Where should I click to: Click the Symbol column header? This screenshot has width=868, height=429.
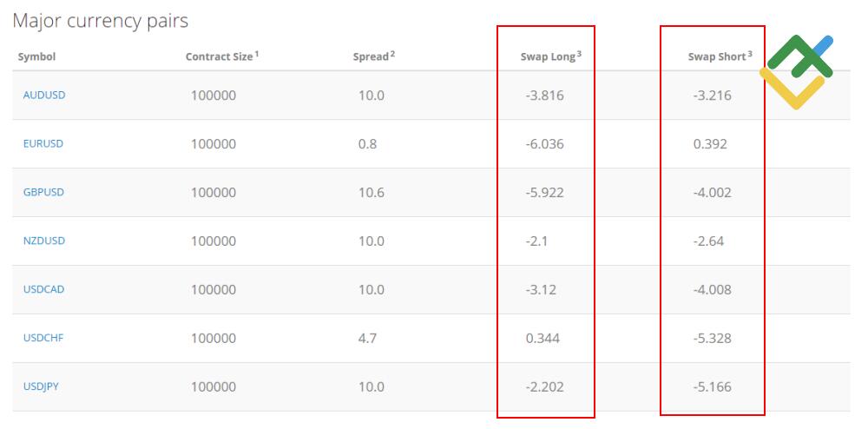pyautogui.click(x=36, y=57)
